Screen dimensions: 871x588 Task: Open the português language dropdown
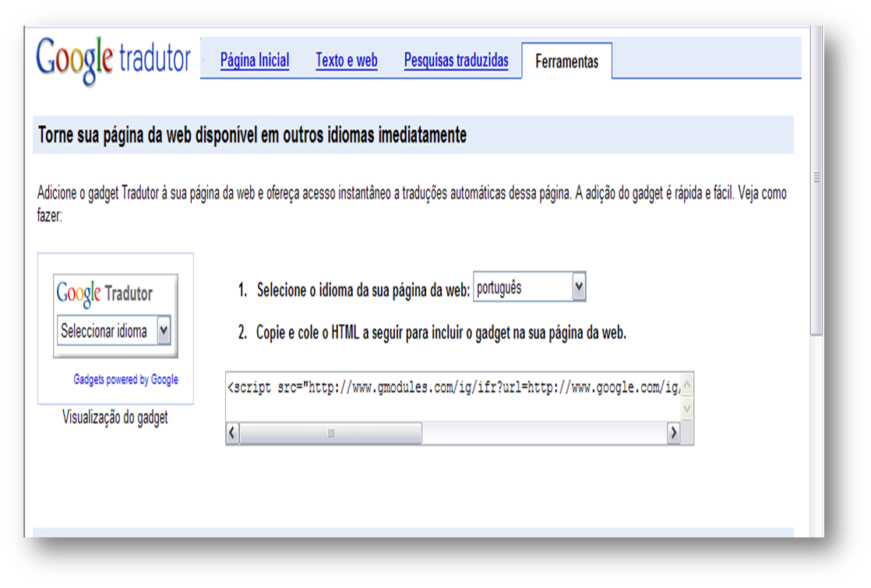(530, 287)
